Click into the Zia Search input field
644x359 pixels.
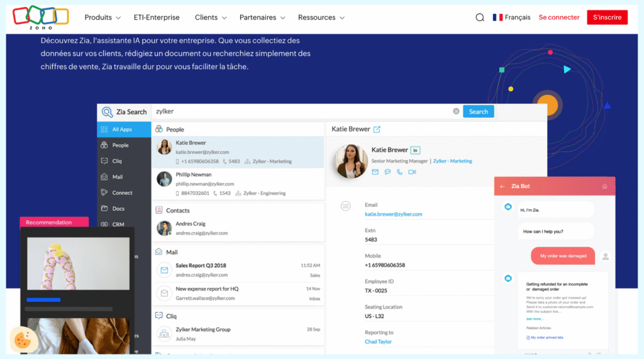point(302,111)
